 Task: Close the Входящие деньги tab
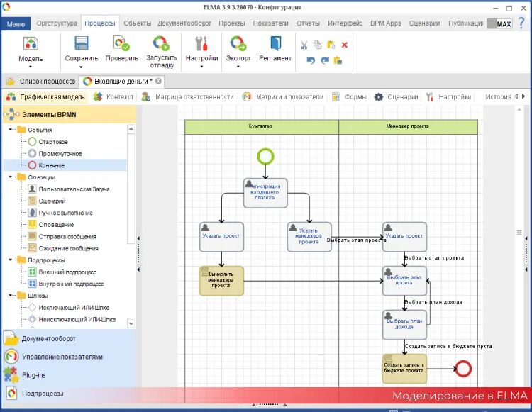click(x=158, y=81)
